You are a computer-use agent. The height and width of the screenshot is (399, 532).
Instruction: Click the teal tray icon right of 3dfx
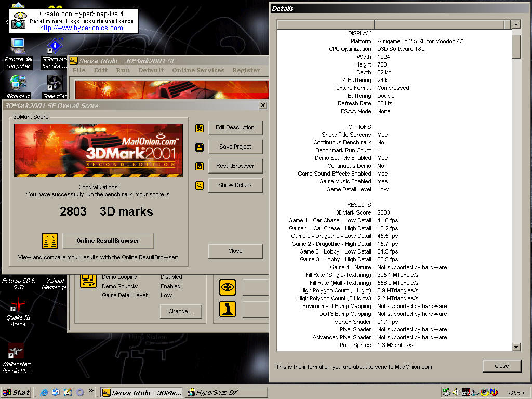[x=475, y=393]
